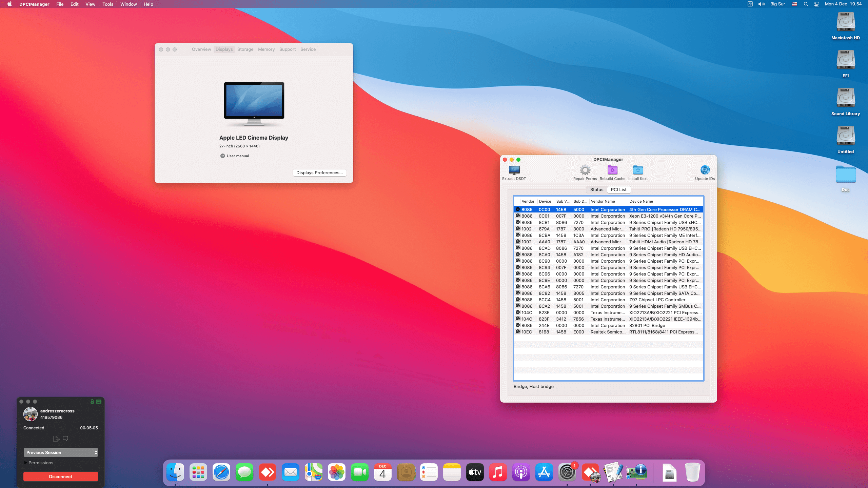The image size is (868, 488).
Task: Open Mail from the Dock
Action: (291, 472)
